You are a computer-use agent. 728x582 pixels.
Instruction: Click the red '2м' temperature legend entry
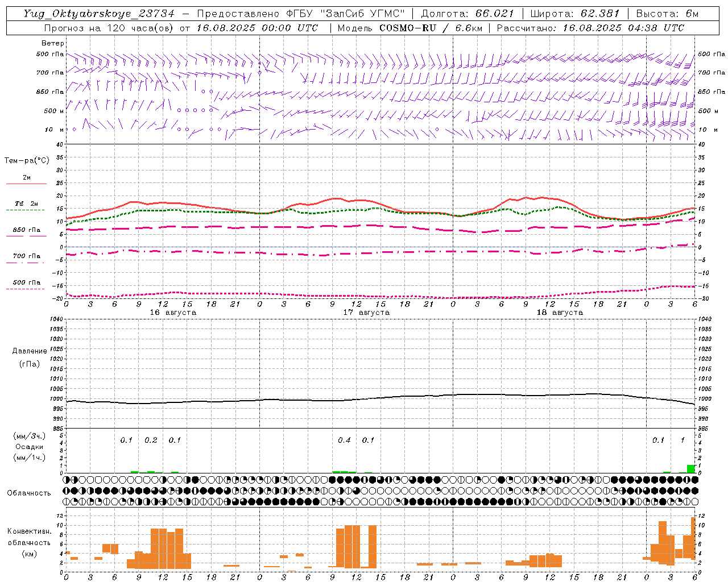tap(27, 178)
